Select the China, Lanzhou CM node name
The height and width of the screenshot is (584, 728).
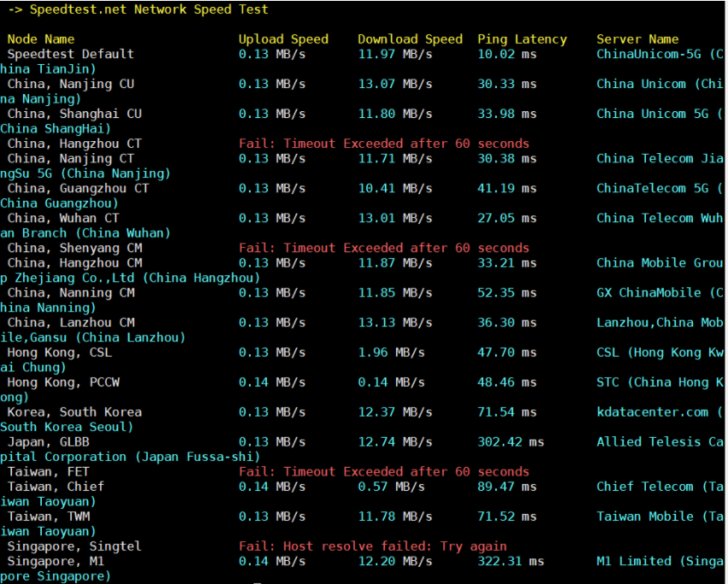click(x=70, y=322)
